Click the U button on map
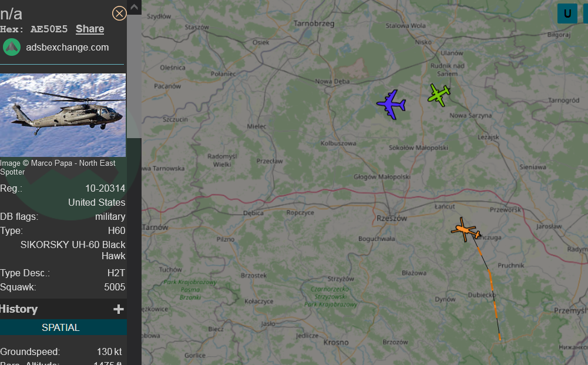 point(567,14)
